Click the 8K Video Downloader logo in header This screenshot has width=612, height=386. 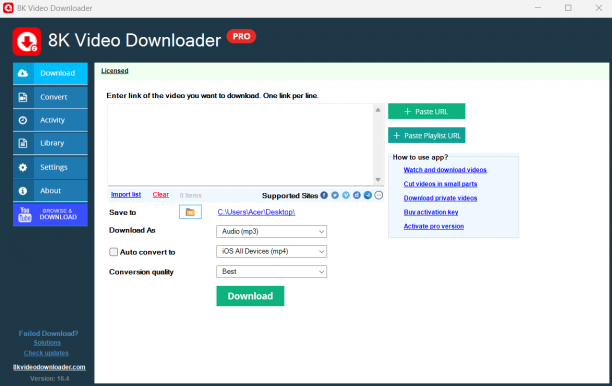pyautogui.click(x=27, y=41)
